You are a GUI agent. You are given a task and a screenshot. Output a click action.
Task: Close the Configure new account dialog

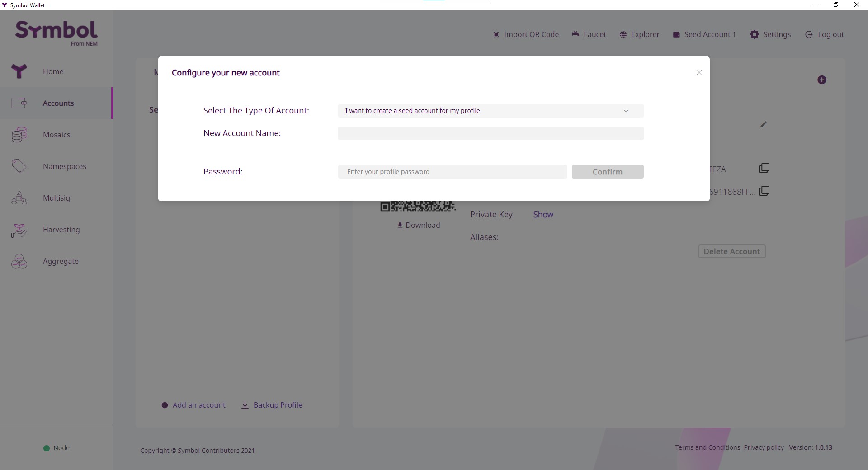[x=699, y=73]
